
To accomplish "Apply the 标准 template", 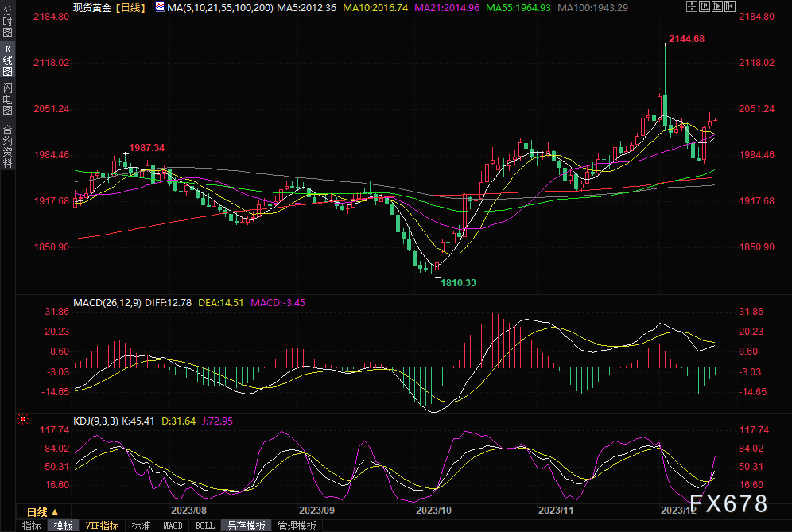I will point(141,526).
